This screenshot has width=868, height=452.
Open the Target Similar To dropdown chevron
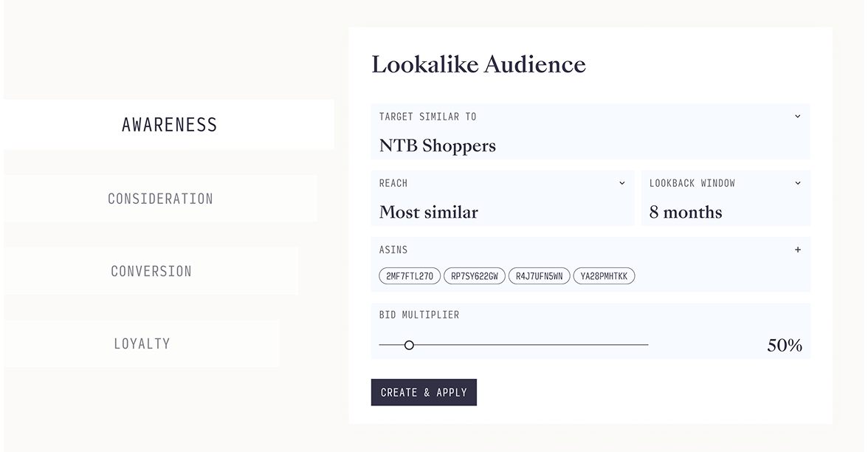(x=797, y=117)
